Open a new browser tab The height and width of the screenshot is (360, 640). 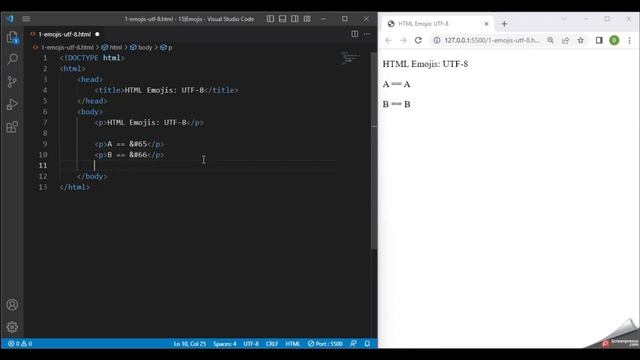click(x=504, y=24)
